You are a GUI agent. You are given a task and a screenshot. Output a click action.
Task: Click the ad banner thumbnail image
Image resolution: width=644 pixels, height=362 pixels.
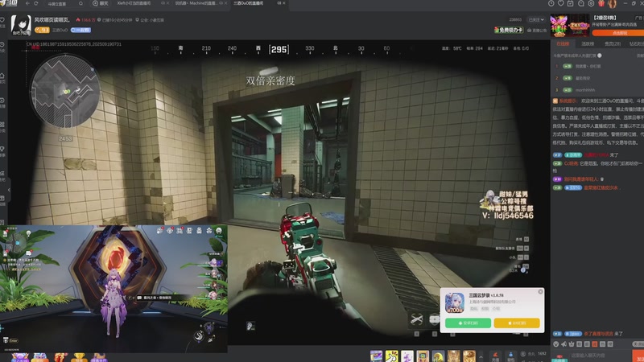click(x=570, y=26)
